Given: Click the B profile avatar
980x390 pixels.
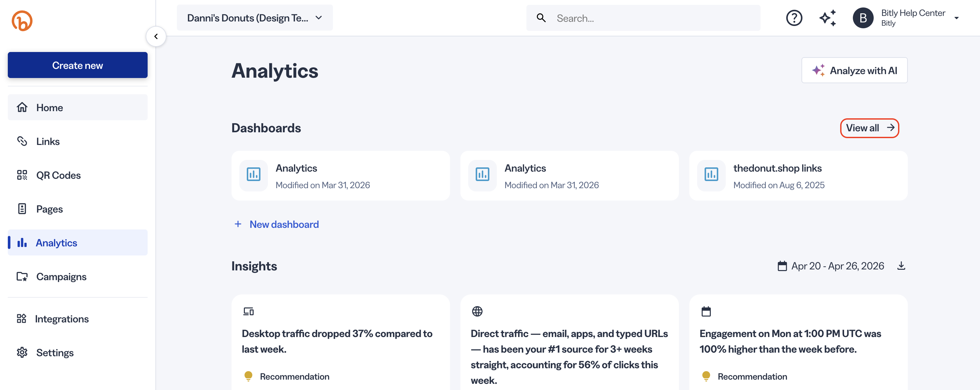Looking at the screenshot, I should click(863, 18).
